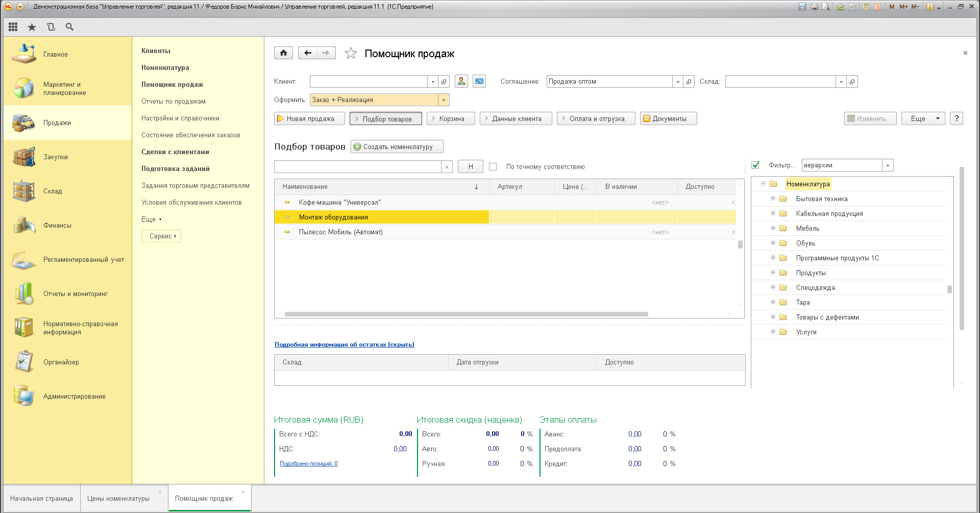Screen dimensions: 980x513
Task: Open the functions grid menu icon
Action: (x=13, y=27)
